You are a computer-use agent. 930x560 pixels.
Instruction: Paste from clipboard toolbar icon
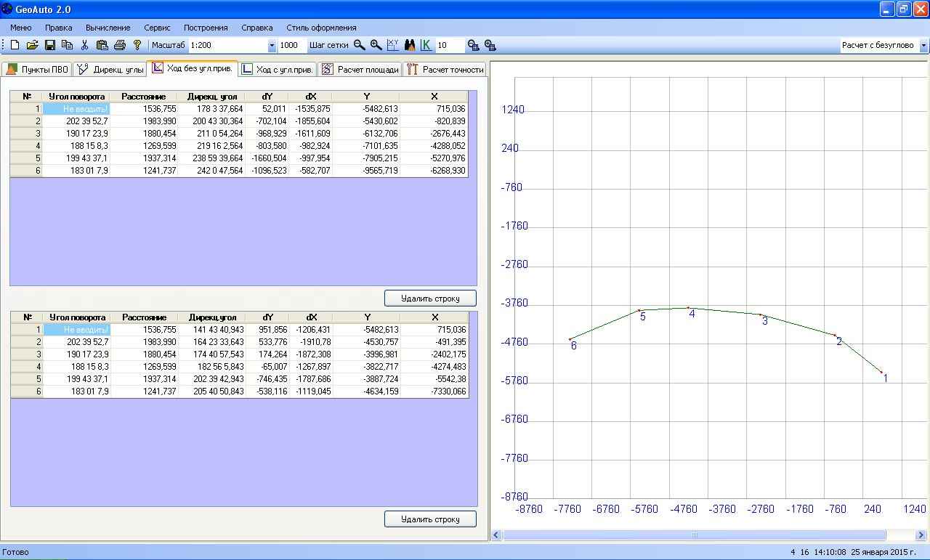click(x=102, y=45)
